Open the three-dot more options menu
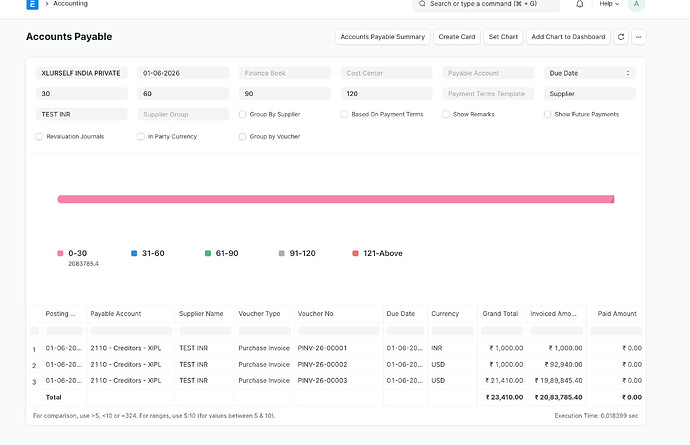 click(x=639, y=37)
